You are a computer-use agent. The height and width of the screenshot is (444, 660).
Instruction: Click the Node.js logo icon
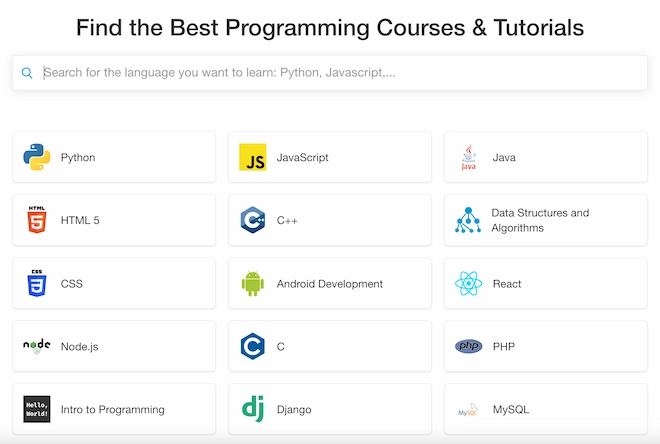(37, 346)
